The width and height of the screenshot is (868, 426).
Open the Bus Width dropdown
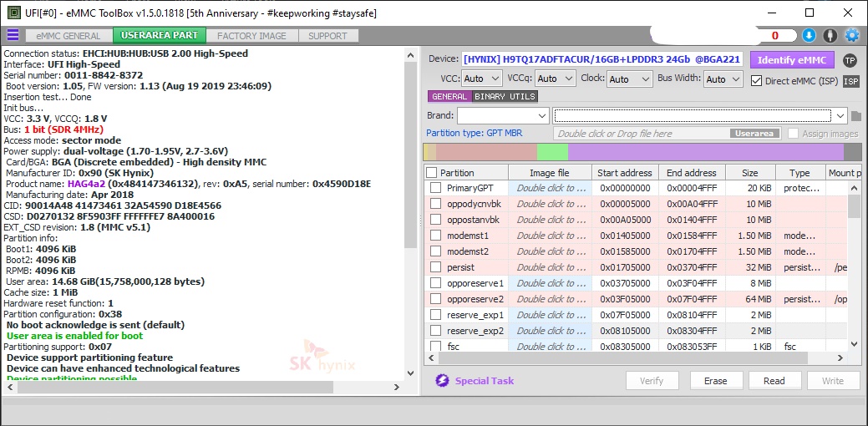pyautogui.click(x=723, y=79)
